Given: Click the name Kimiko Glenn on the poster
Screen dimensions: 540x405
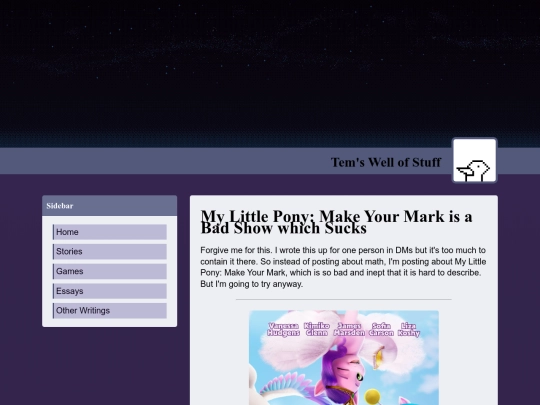Looking at the screenshot, I should (317, 329).
